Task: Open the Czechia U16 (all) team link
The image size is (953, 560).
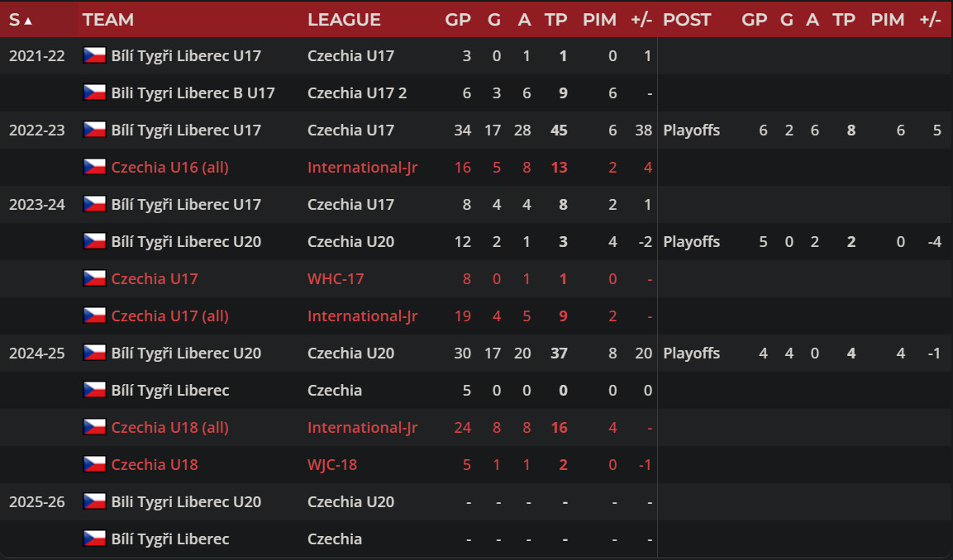Action: (x=169, y=167)
